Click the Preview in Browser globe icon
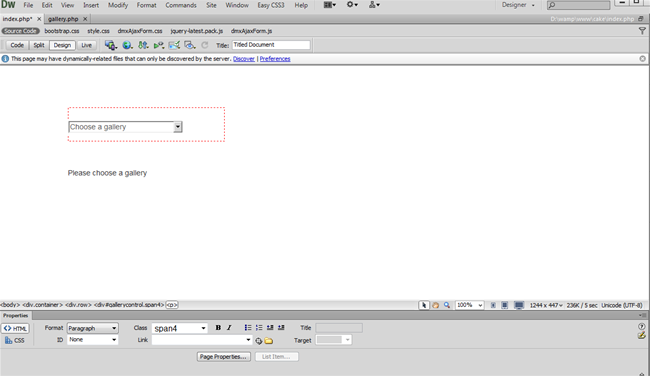 coord(127,45)
